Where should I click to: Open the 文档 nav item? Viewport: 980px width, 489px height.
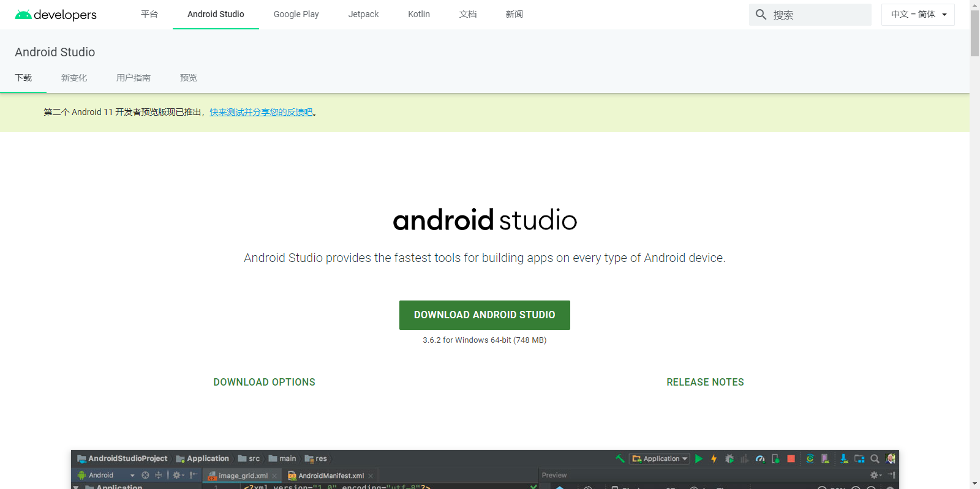[x=468, y=14]
